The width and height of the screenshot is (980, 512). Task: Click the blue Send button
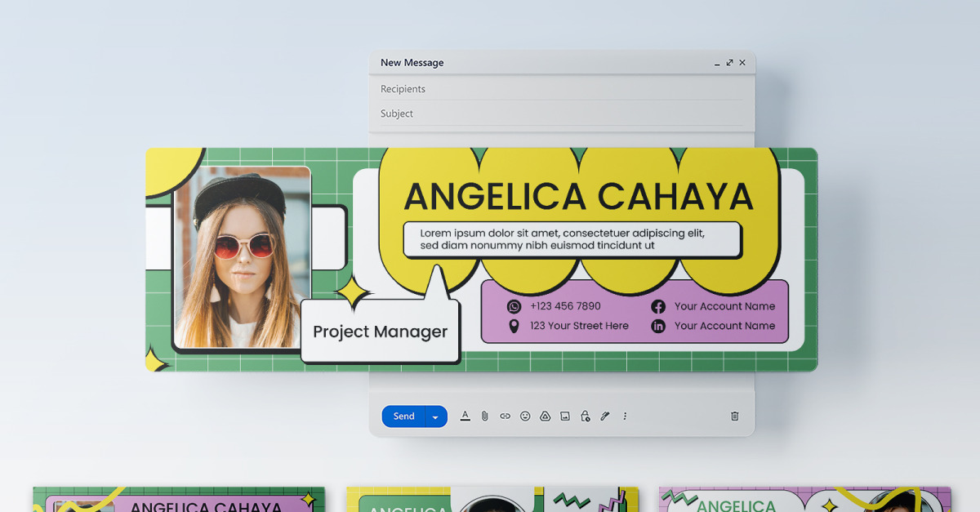(403, 416)
